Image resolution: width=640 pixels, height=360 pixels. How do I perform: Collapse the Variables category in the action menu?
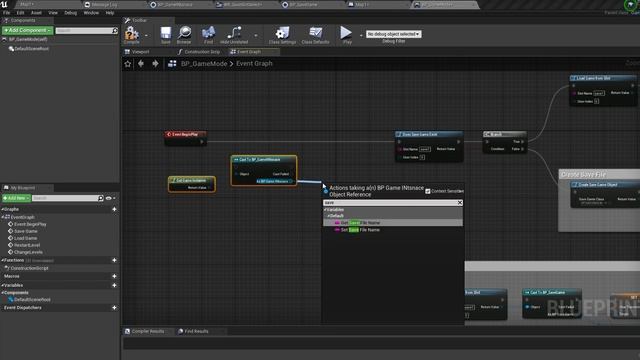click(x=326, y=210)
